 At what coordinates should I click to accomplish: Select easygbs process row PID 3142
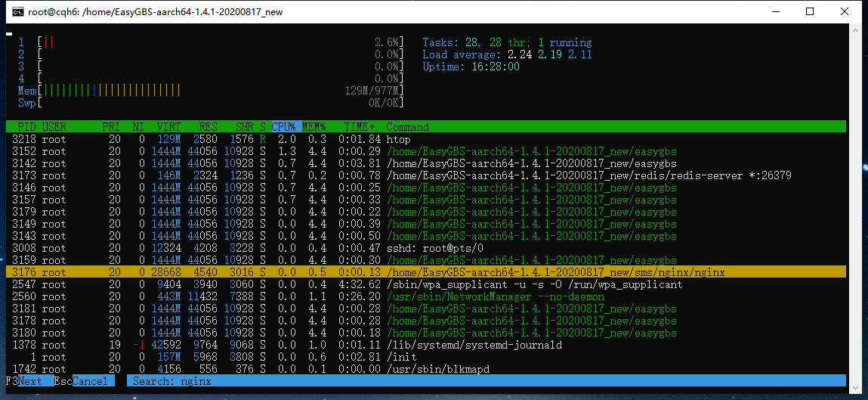pyautogui.click(x=426, y=163)
